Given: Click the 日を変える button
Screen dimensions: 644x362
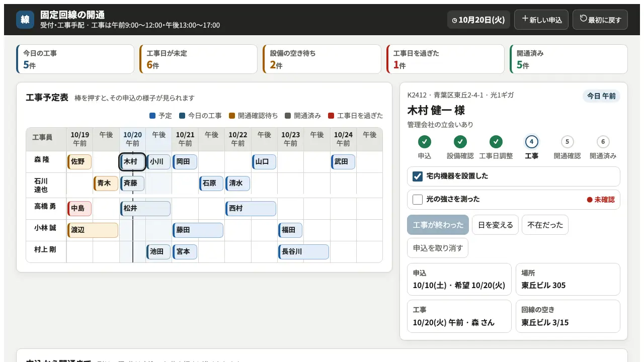Looking at the screenshot, I should [x=495, y=225].
